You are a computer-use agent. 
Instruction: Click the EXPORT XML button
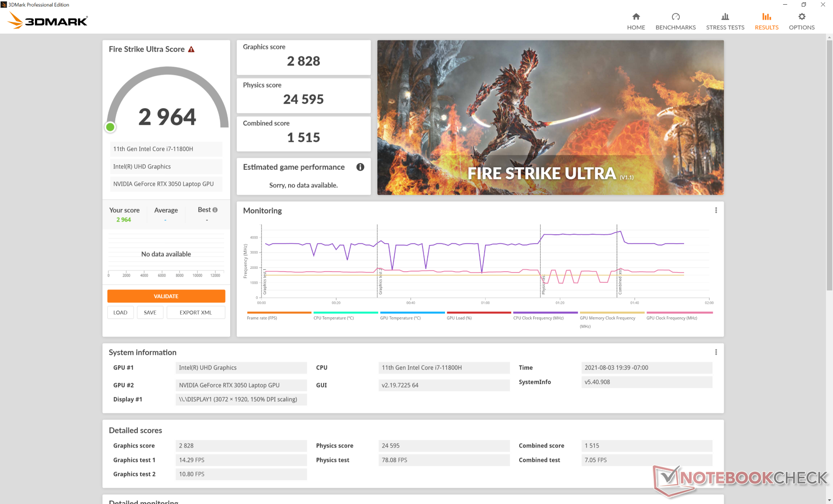click(x=196, y=313)
